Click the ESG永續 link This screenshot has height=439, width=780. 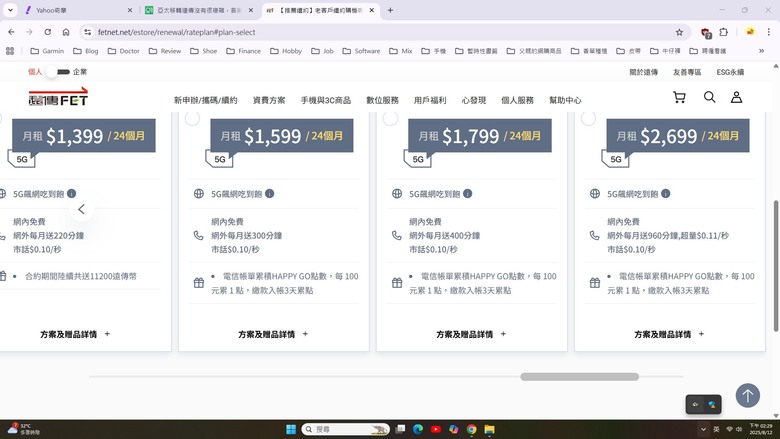730,72
